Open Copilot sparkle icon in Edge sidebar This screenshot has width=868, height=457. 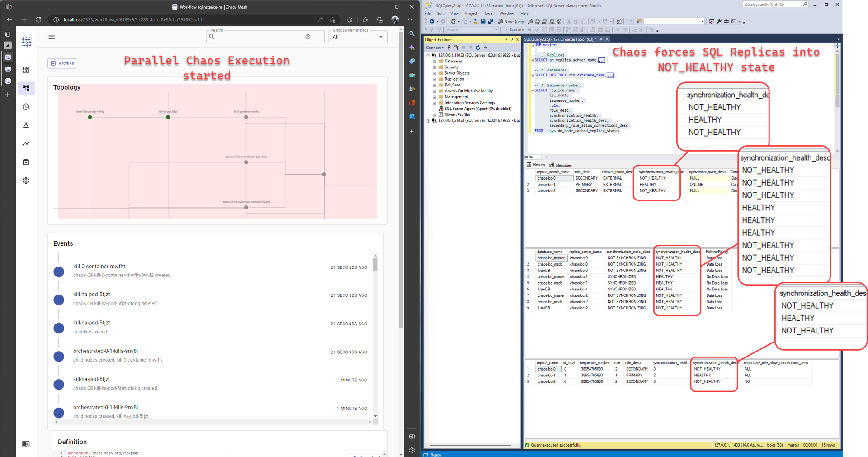coord(412,48)
